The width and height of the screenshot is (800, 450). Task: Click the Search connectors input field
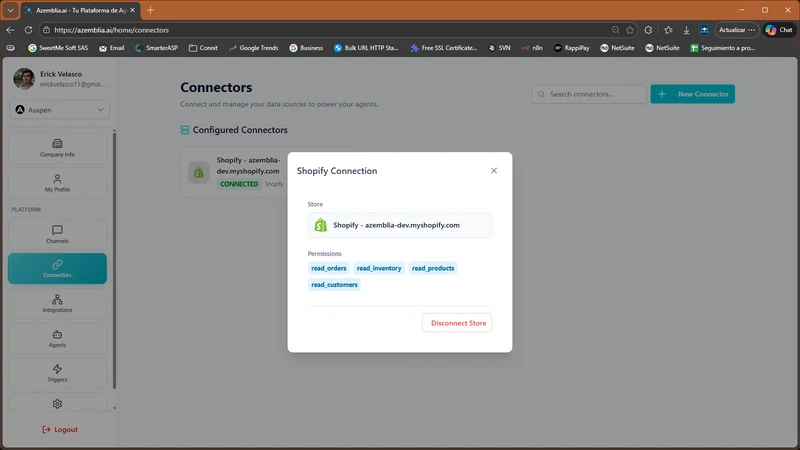click(x=589, y=94)
